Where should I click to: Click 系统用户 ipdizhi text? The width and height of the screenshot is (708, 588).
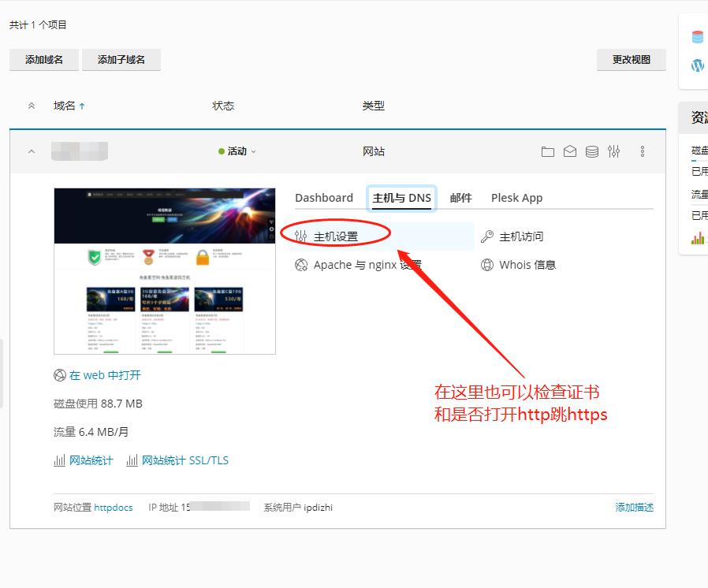click(x=298, y=508)
